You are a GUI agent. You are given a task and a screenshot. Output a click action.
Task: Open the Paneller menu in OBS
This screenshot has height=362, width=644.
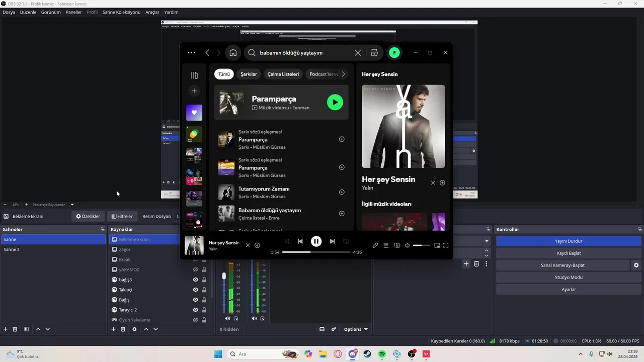(x=73, y=12)
